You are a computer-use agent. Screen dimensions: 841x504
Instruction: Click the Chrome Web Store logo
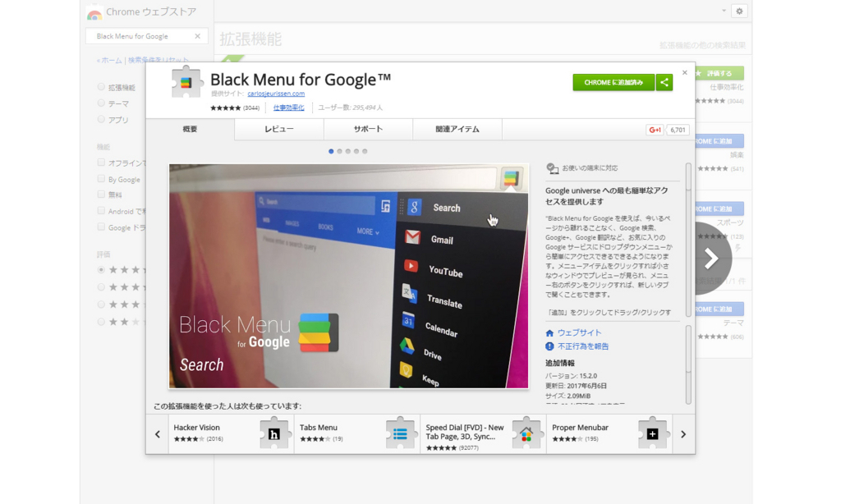pos(94,13)
